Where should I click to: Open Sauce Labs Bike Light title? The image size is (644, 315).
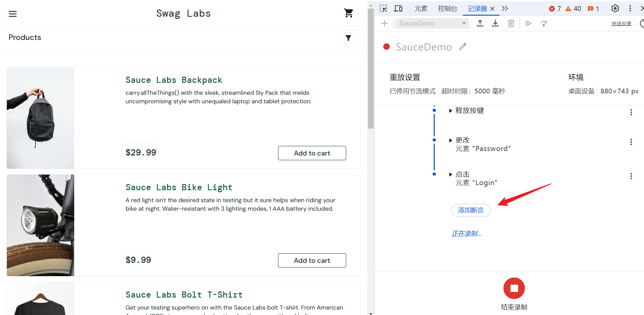179,187
